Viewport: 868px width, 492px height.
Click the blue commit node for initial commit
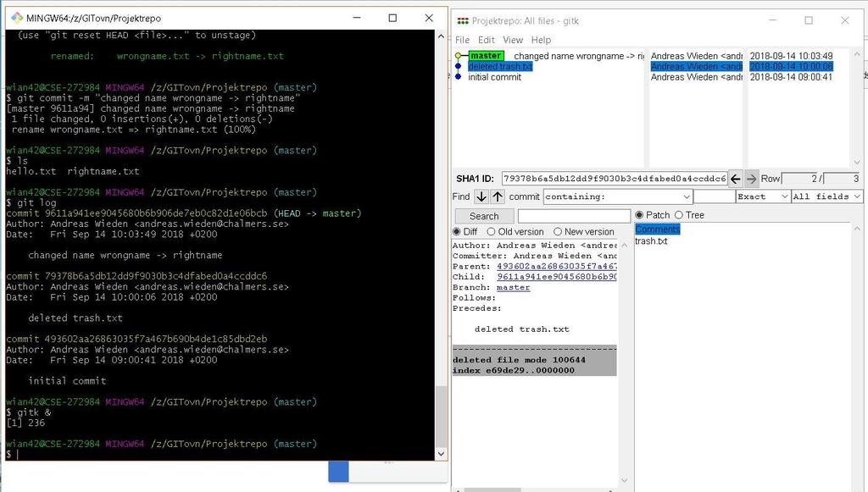pyautogui.click(x=458, y=77)
